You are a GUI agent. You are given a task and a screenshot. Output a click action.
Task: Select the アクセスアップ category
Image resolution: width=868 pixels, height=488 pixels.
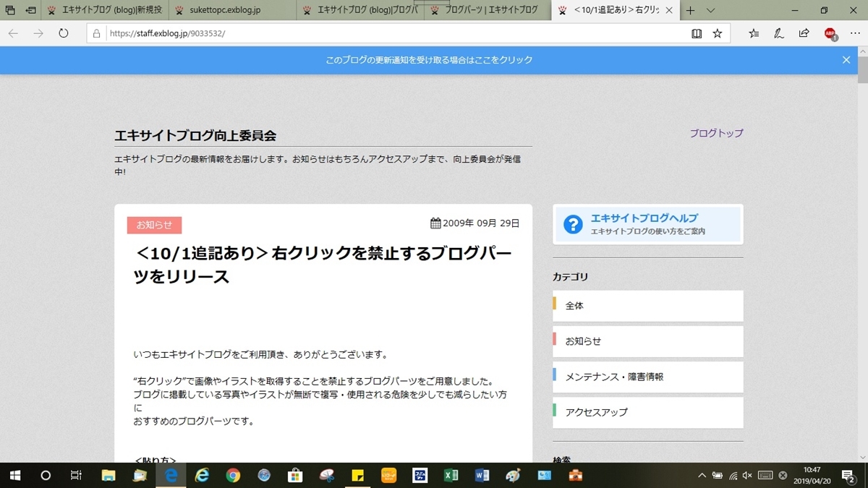point(648,412)
